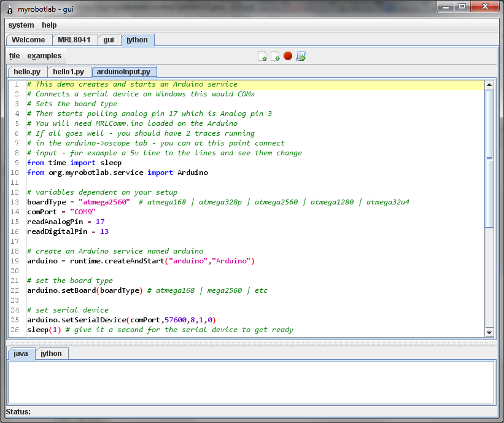The height and width of the screenshot is (423, 504).
Task: Open the system menu
Action: (21, 25)
